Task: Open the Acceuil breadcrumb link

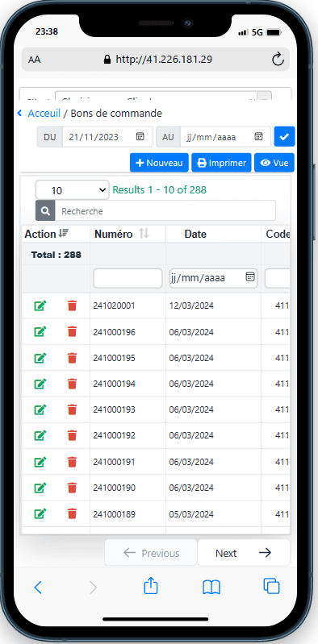Action: pyautogui.click(x=44, y=114)
